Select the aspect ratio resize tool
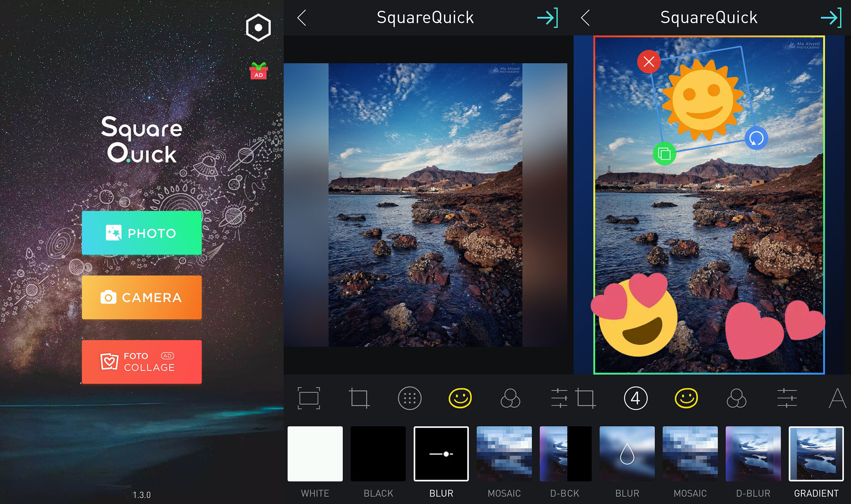 point(309,398)
